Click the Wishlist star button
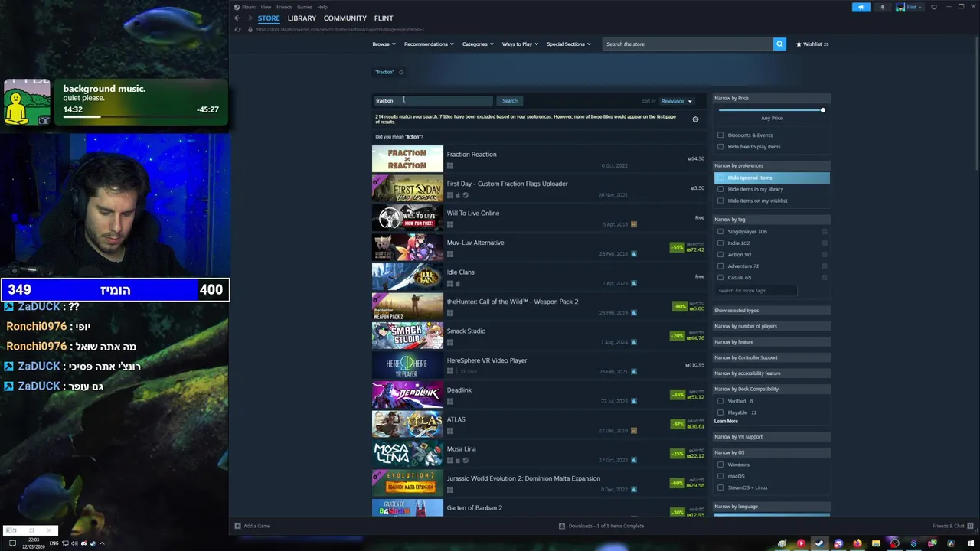980x551 pixels. (812, 44)
